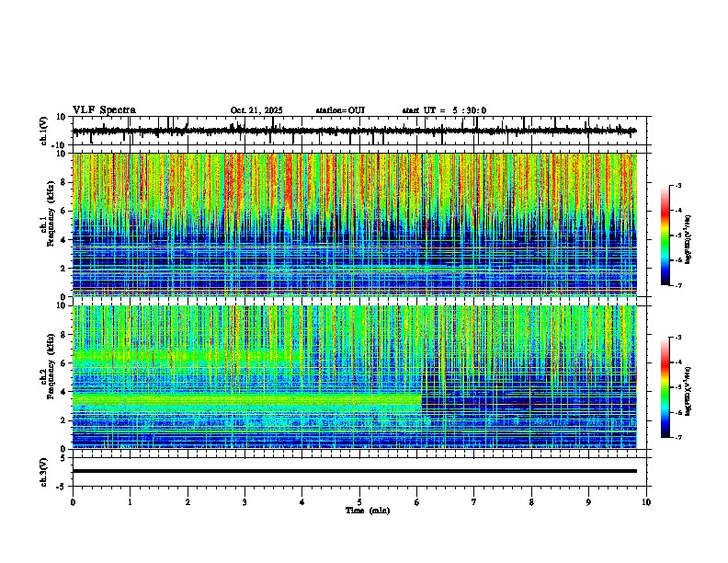
Task: Click the ch.2 spectrogram plot area
Action: pos(354,377)
